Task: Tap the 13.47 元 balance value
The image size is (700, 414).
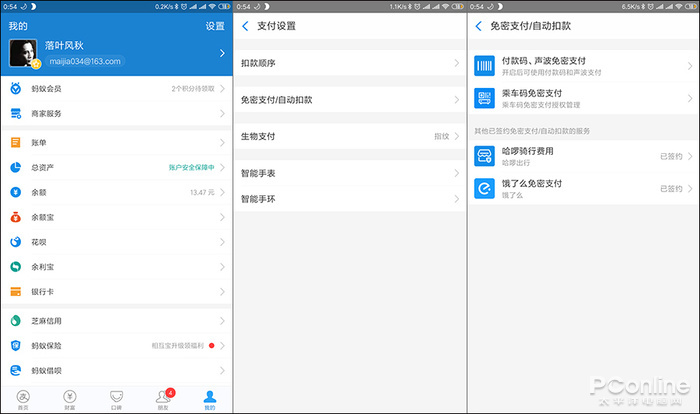Action: point(202,192)
